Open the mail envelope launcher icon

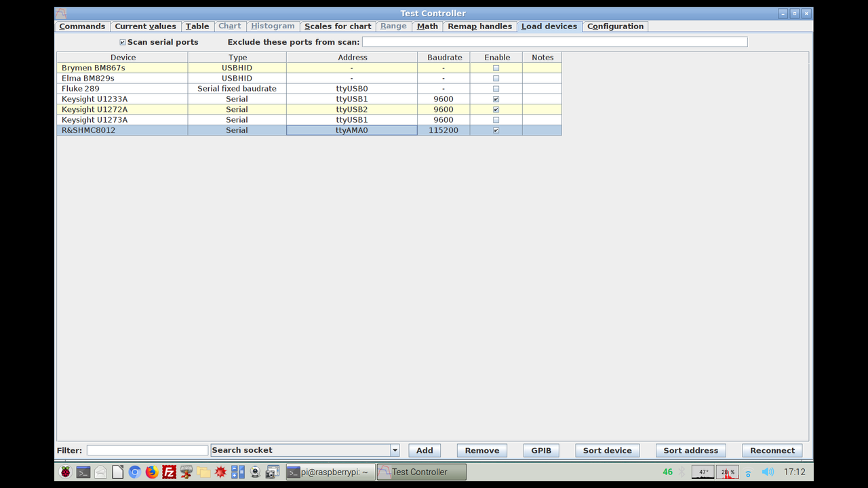pos(100,472)
